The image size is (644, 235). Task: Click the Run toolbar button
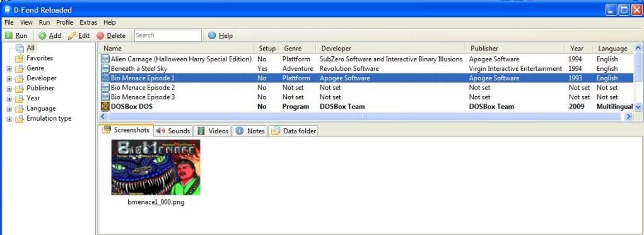coord(16,36)
